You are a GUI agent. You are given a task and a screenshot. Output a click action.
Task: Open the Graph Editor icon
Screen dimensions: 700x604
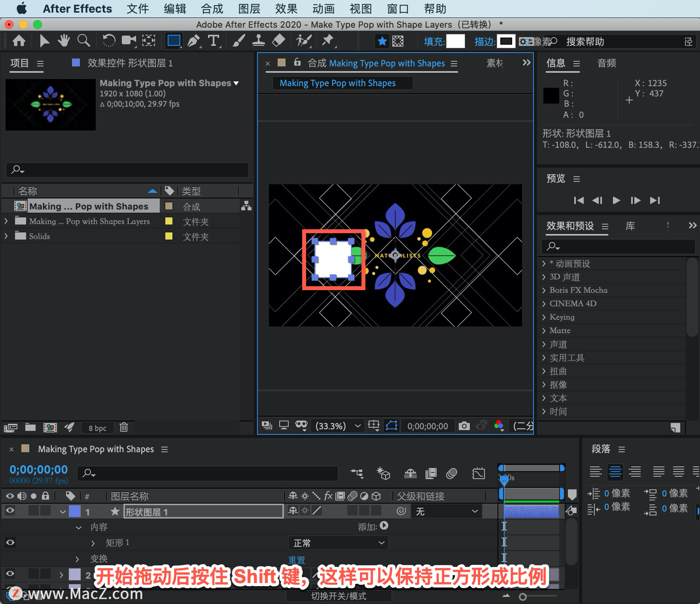(479, 473)
